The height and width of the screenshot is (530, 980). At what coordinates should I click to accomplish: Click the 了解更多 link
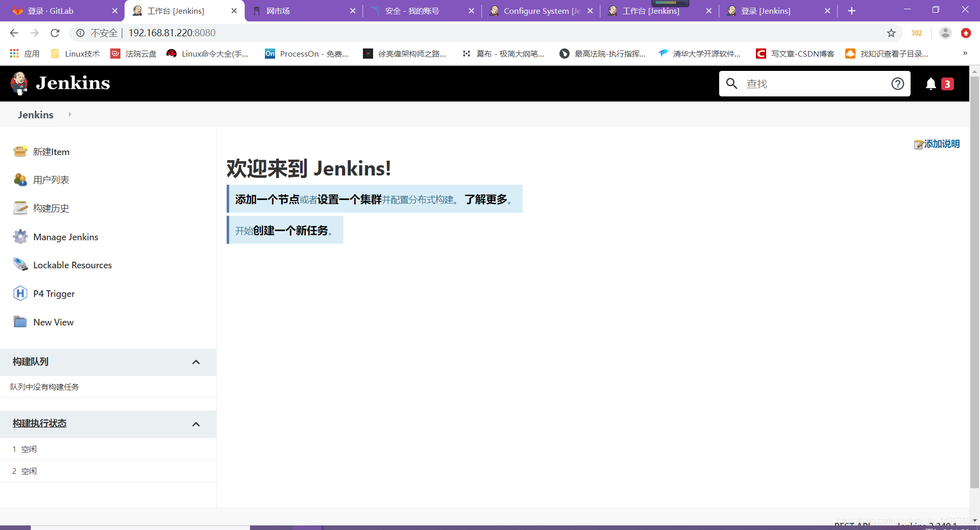486,199
